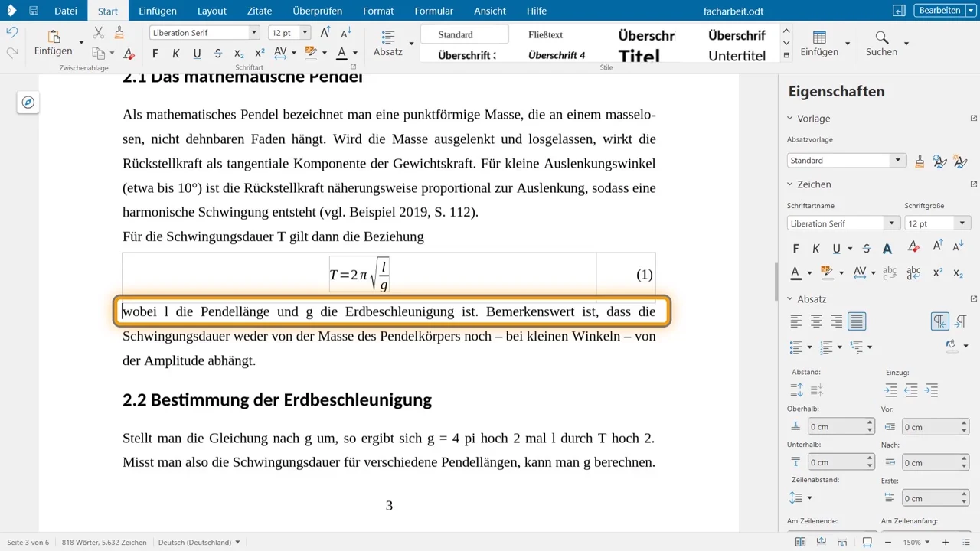Click the Suchen button in ribbon
Screen dimensions: 980x551
click(882, 44)
